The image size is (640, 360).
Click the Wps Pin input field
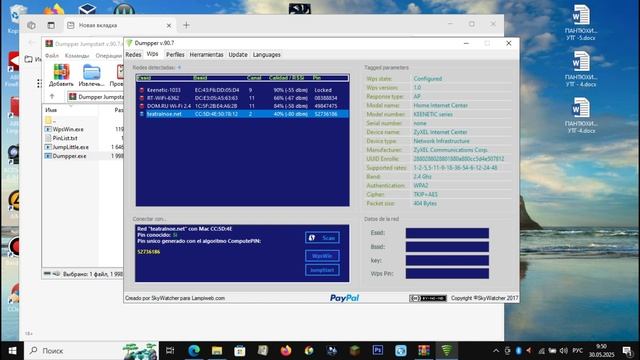447,273
